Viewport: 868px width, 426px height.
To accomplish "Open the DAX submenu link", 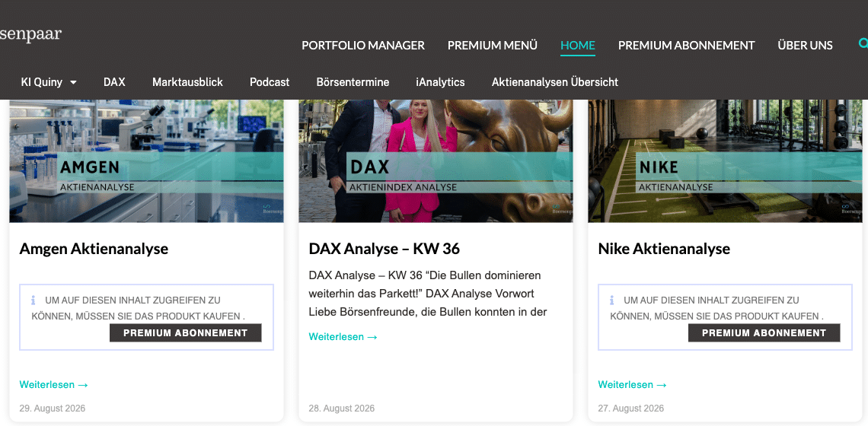I will 114,82.
